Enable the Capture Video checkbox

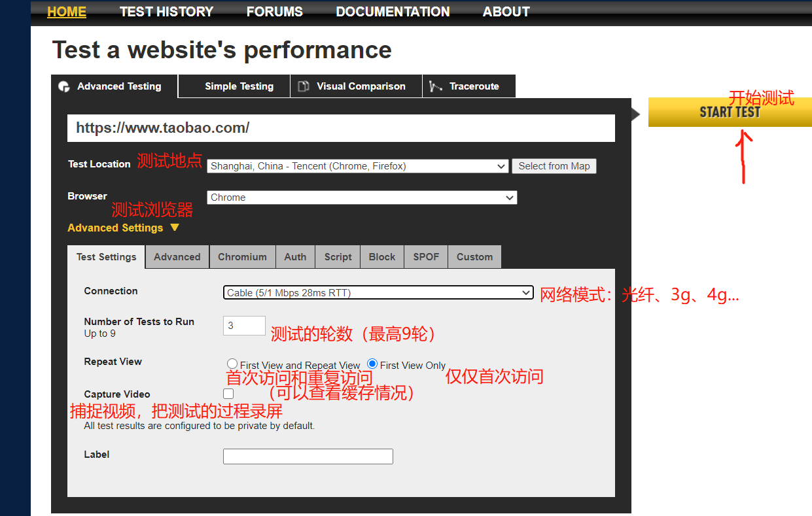[x=228, y=394]
